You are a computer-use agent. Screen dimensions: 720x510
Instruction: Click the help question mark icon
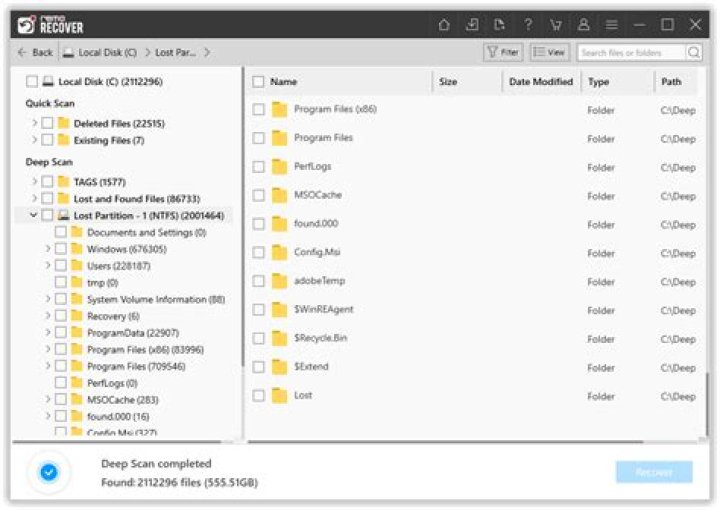[x=528, y=25]
